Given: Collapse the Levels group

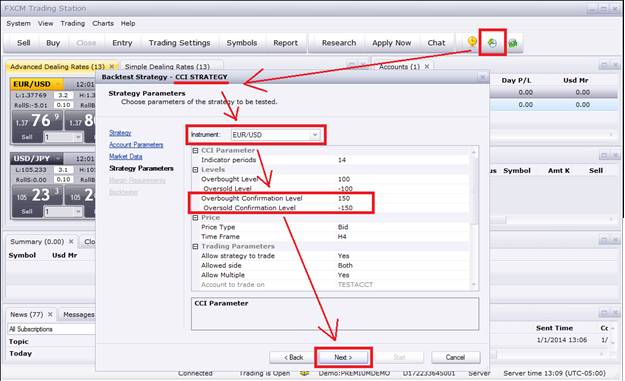Looking at the screenshot, I should tap(195, 170).
